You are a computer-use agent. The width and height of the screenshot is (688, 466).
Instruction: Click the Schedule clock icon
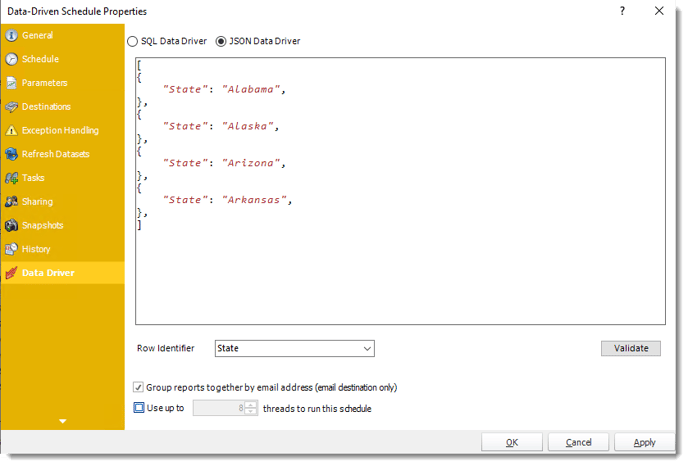11,59
